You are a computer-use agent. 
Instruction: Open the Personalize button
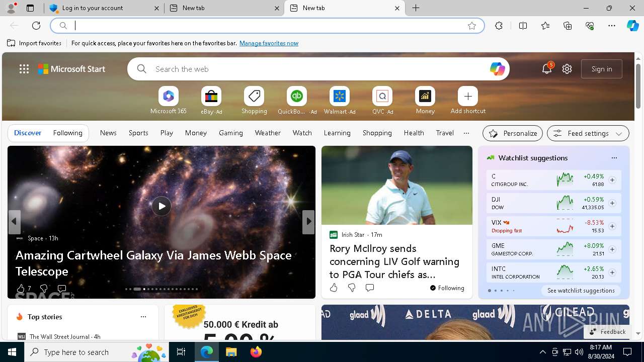point(513,133)
